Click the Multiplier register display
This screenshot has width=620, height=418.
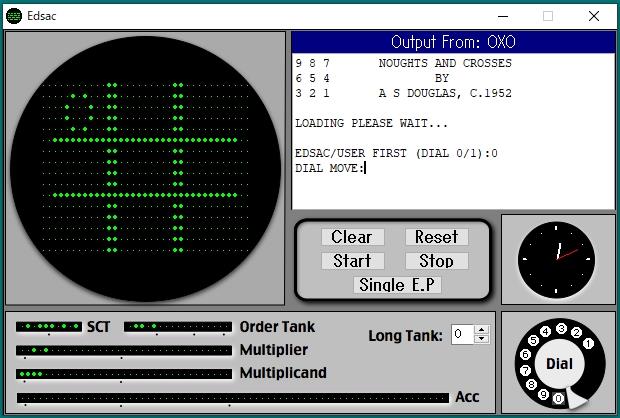pos(124,350)
